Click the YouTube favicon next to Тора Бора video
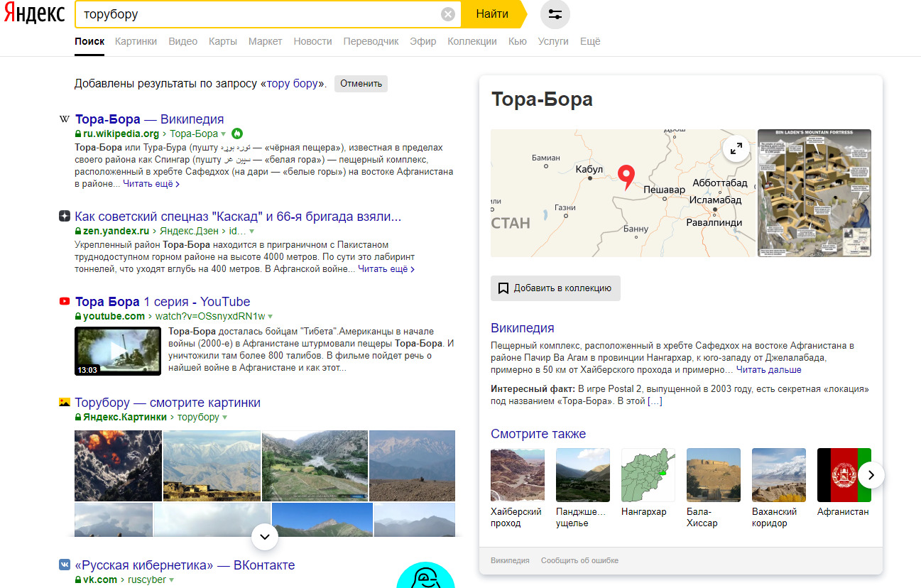The width and height of the screenshot is (921, 588). pos(65,302)
